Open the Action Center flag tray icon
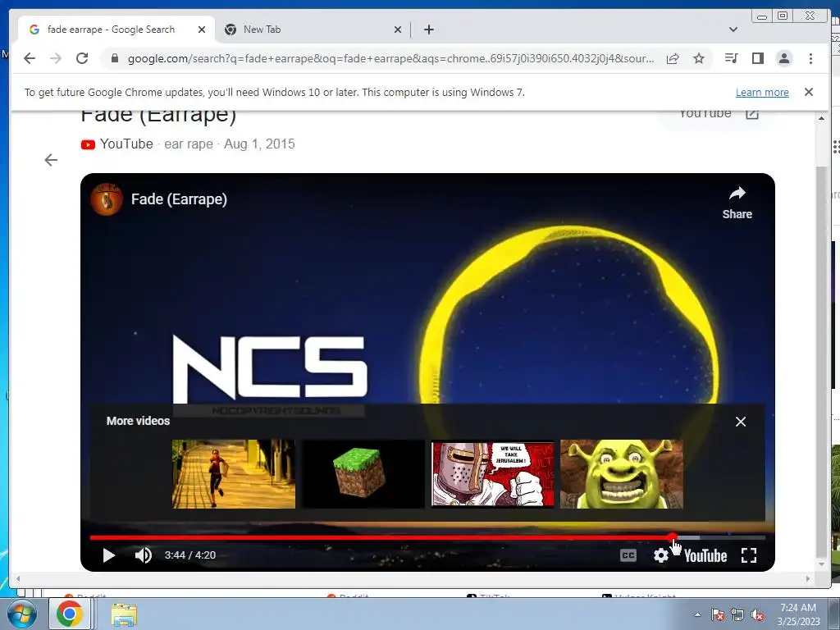Image resolution: width=840 pixels, height=630 pixels. pyautogui.click(x=717, y=614)
